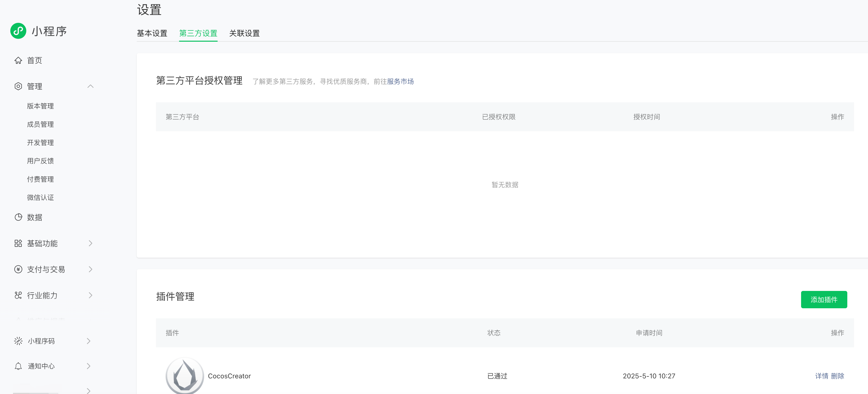The width and height of the screenshot is (868, 394).
Task: Click the green Mini Program logo icon
Action: [x=18, y=31]
